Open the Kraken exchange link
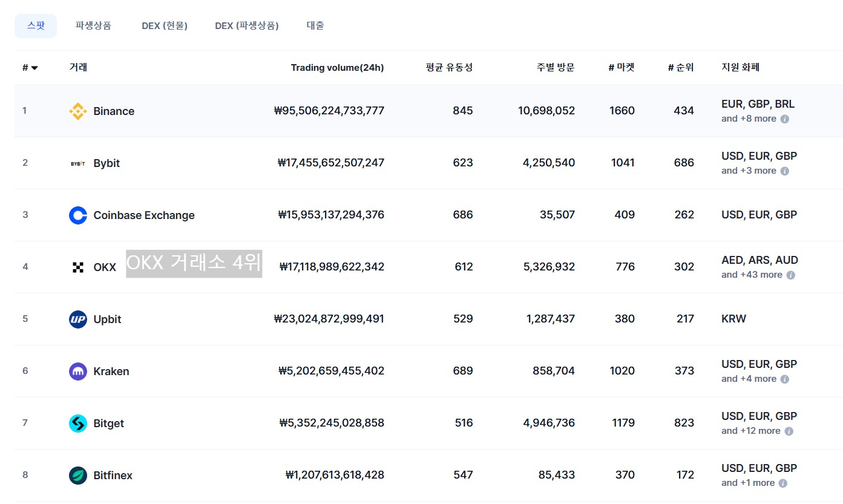Viewport: 843px width, 504px height. point(111,371)
